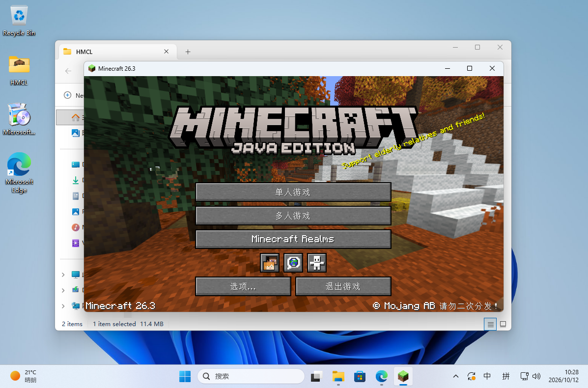Expand the Network tree node chevron
The image size is (588, 388).
point(63,306)
